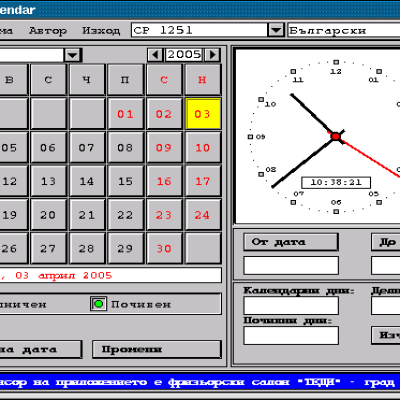The height and width of the screenshot is (400, 400).
Task: Select date 07 in calendar
Action: (x=87, y=147)
